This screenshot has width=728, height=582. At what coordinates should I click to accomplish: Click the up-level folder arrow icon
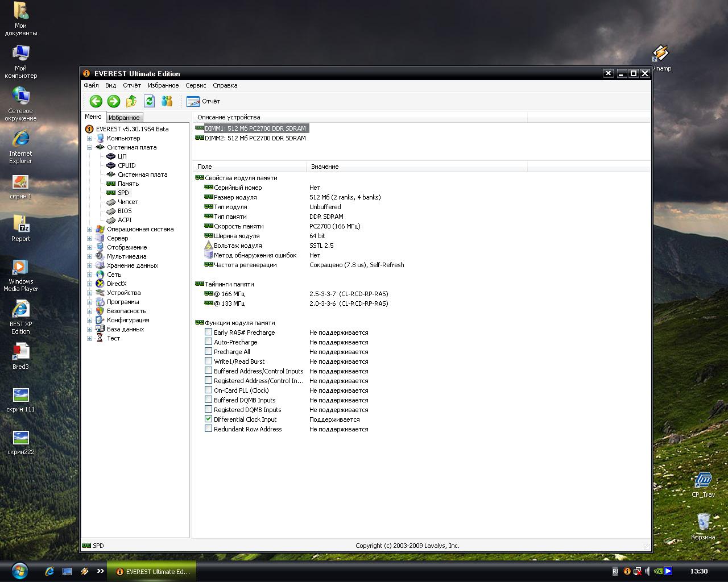pyautogui.click(x=131, y=101)
